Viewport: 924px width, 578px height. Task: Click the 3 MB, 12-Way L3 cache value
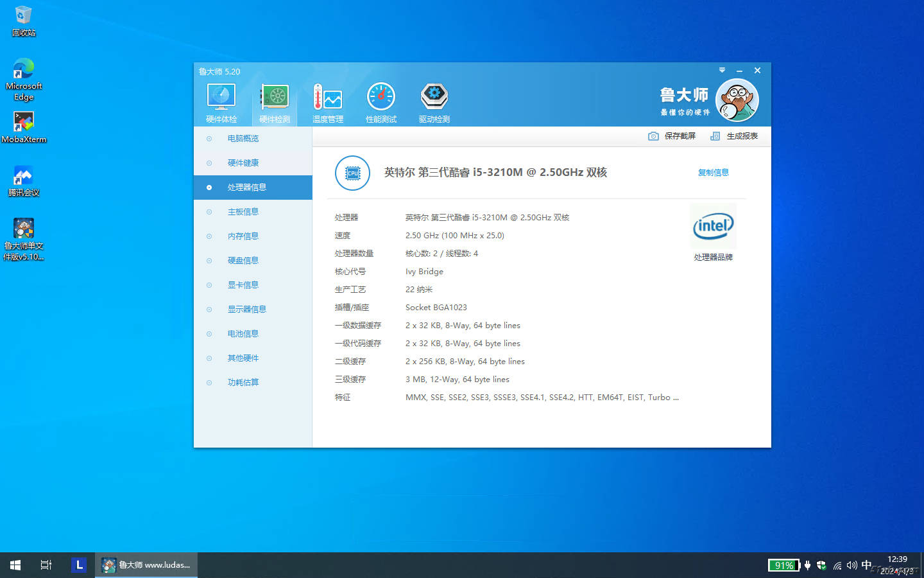458,380
